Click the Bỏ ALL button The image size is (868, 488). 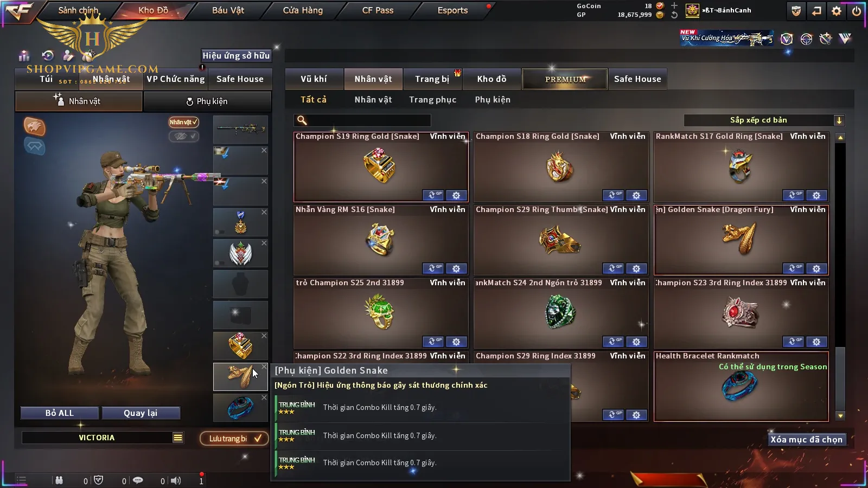[60, 413]
